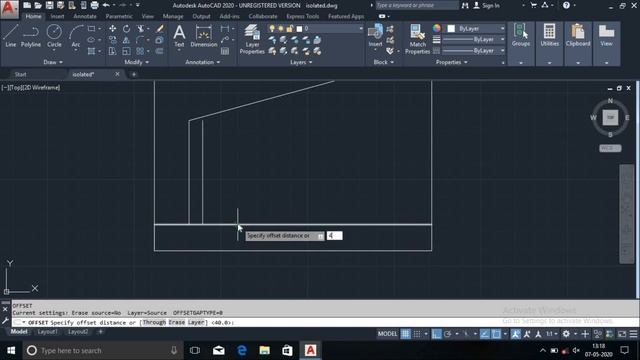Choose the Trim tool in Modify panel
The width and height of the screenshot is (640, 360).
click(x=141, y=29)
